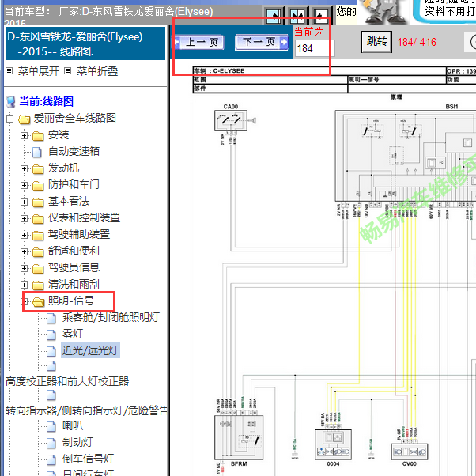This screenshot has height=476, width=476.
Task: Open the 倒车信号灯 entry
Action: pos(88,459)
